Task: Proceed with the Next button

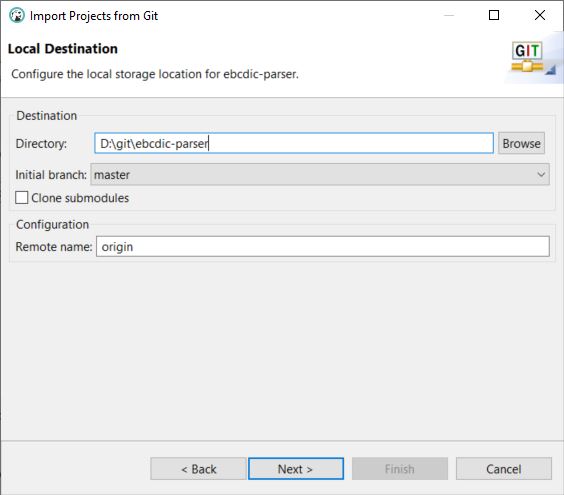Action: click(x=296, y=469)
